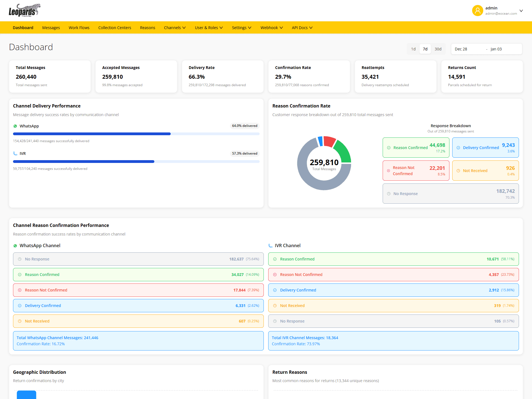Screen dimensions: 532x399
Task: Expand the User & Roles menu
Action: [209, 27]
